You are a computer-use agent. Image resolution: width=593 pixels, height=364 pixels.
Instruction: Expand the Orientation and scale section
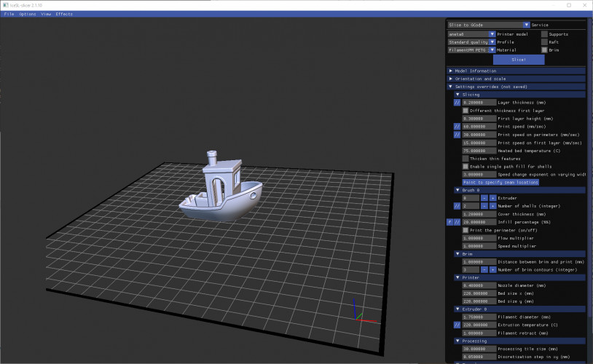(517, 79)
